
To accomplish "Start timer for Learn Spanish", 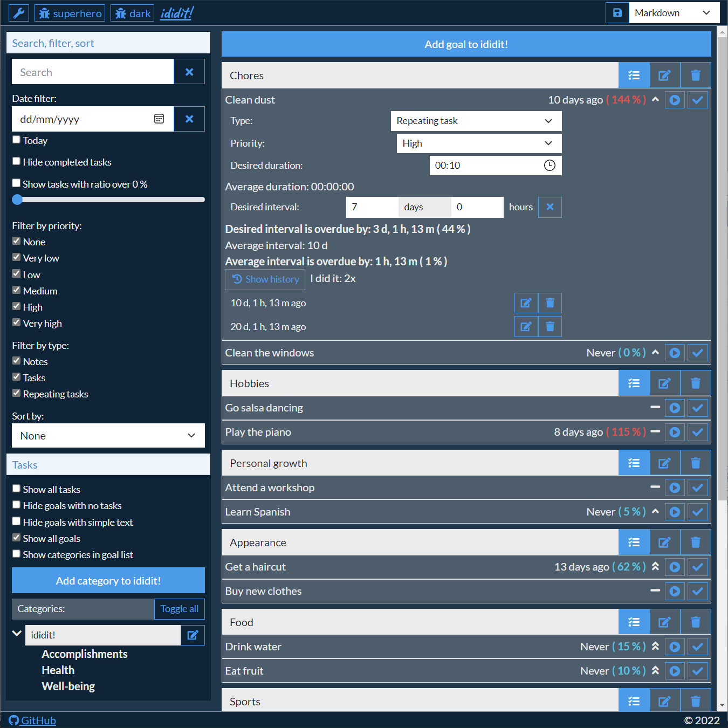I will (x=675, y=512).
